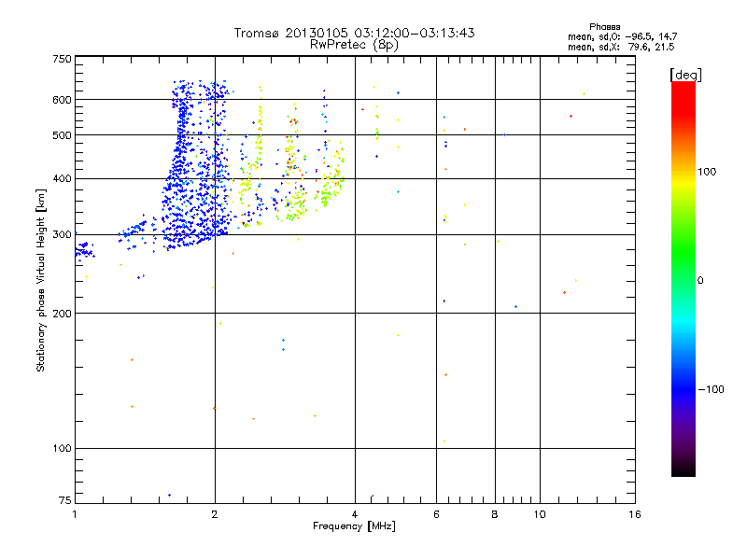Click the y-axis tick label '100'
Viewport: 747px width, 560px height.
[x=62, y=449]
